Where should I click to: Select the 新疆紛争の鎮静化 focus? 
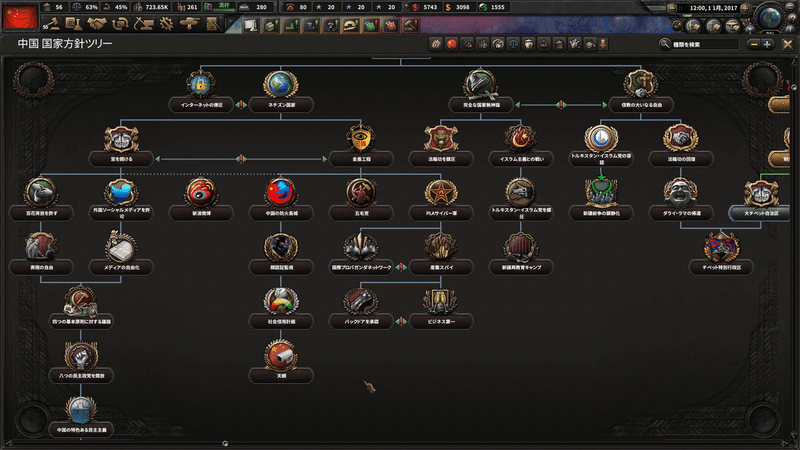click(x=601, y=200)
